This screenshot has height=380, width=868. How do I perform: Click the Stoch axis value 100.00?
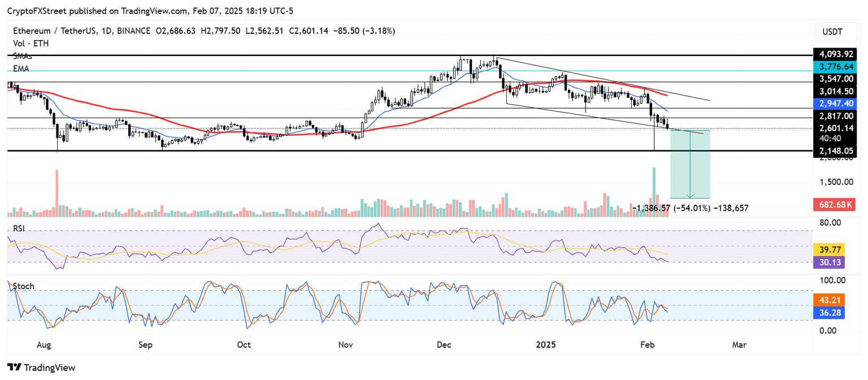(x=832, y=280)
